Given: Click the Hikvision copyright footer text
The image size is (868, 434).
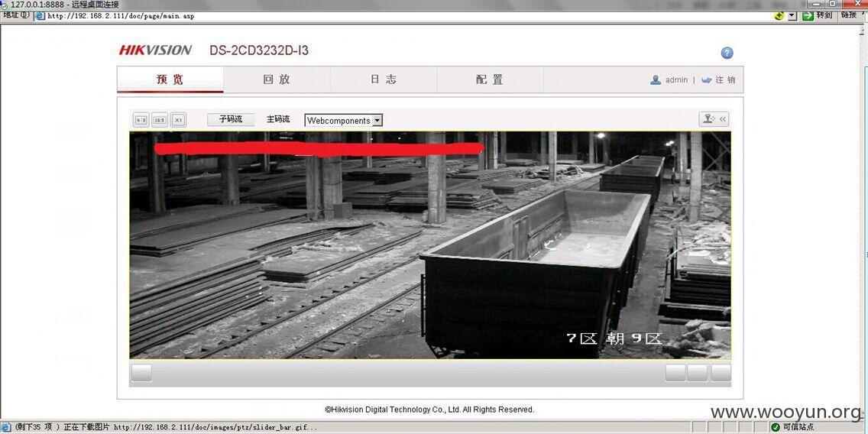Looking at the screenshot, I should [429, 410].
